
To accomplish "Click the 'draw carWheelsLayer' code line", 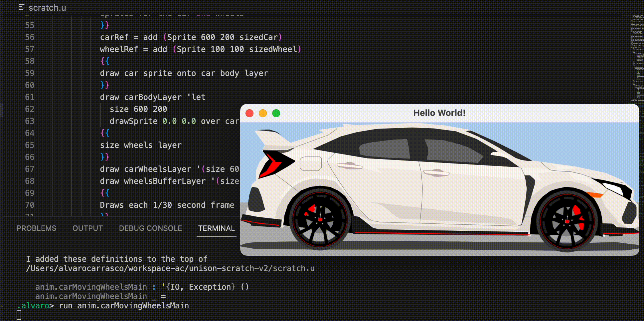I will [x=170, y=169].
